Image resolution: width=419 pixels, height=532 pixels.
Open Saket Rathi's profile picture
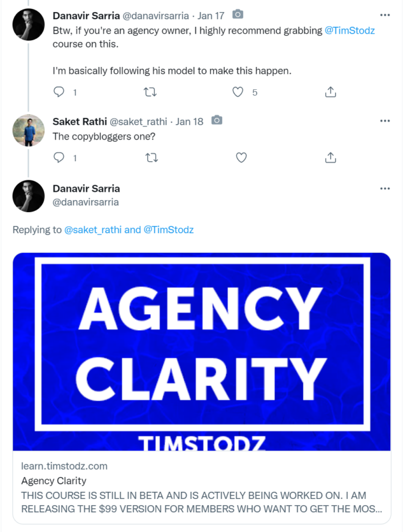29,131
